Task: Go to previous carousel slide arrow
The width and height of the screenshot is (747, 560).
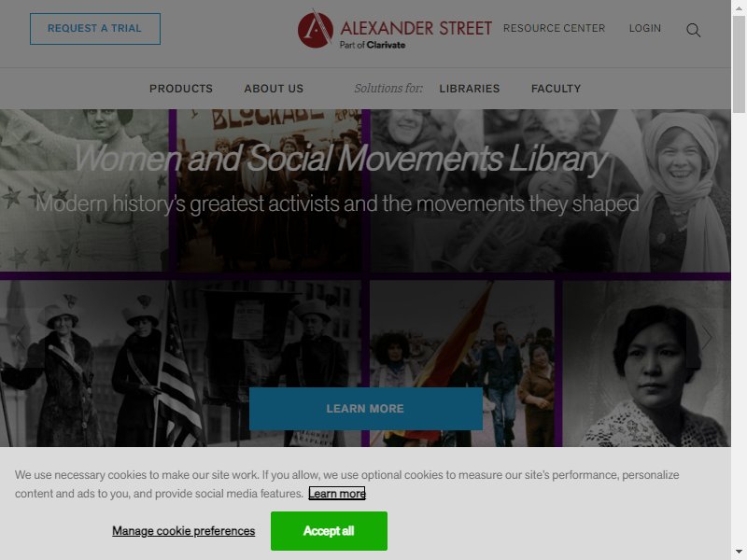Action: point(21,338)
